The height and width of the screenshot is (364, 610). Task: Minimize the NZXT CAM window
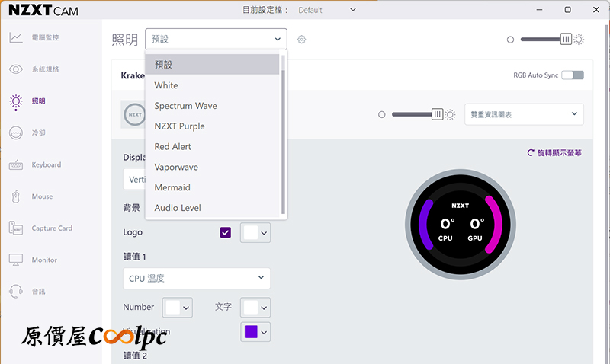[x=539, y=10]
